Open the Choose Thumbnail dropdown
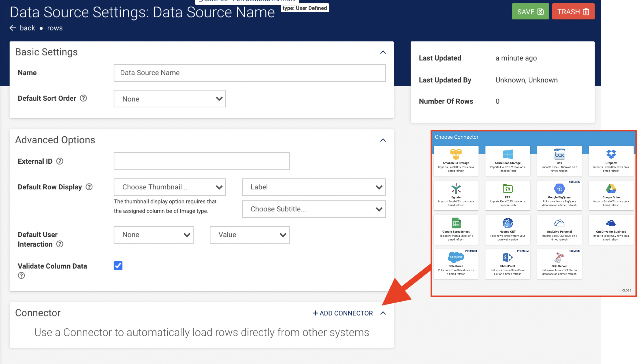The height and width of the screenshot is (364, 640). [169, 187]
